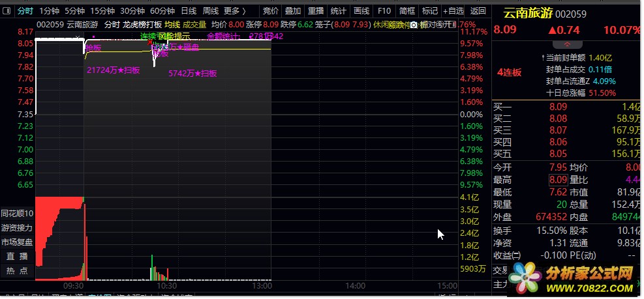Open the 直播 live side button

[x=17, y=257]
